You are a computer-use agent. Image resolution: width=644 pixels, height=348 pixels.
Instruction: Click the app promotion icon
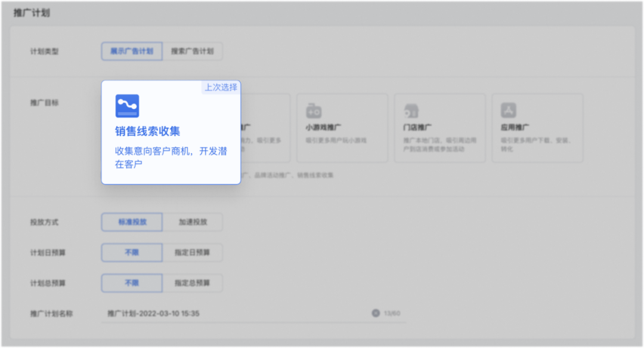point(509,110)
